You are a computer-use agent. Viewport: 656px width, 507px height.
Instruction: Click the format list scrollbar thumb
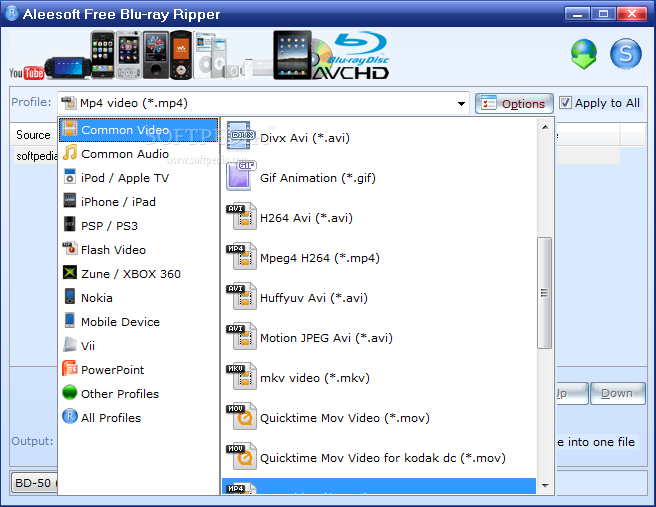tap(544, 293)
